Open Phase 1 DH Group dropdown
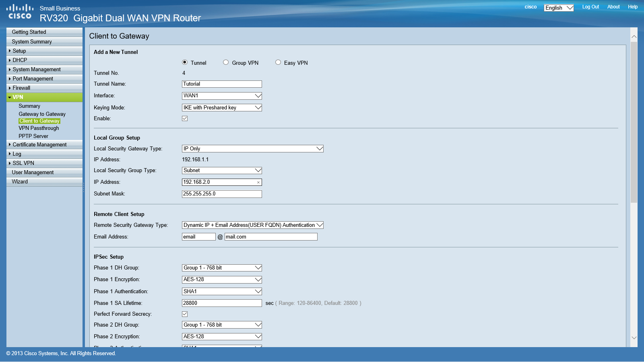The height and width of the screenshot is (362, 644). [x=222, y=268]
